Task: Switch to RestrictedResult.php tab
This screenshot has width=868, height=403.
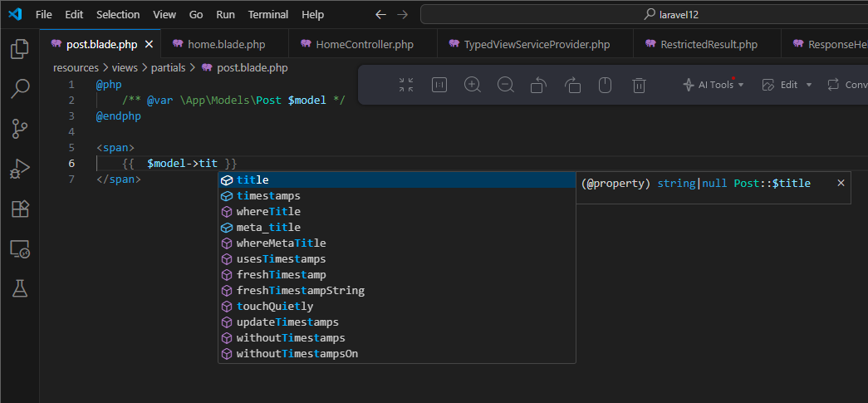Action: (707, 44)
